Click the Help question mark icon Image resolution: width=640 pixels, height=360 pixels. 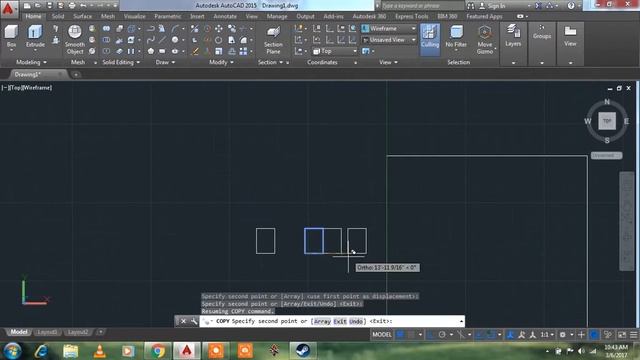click(571, 6)
